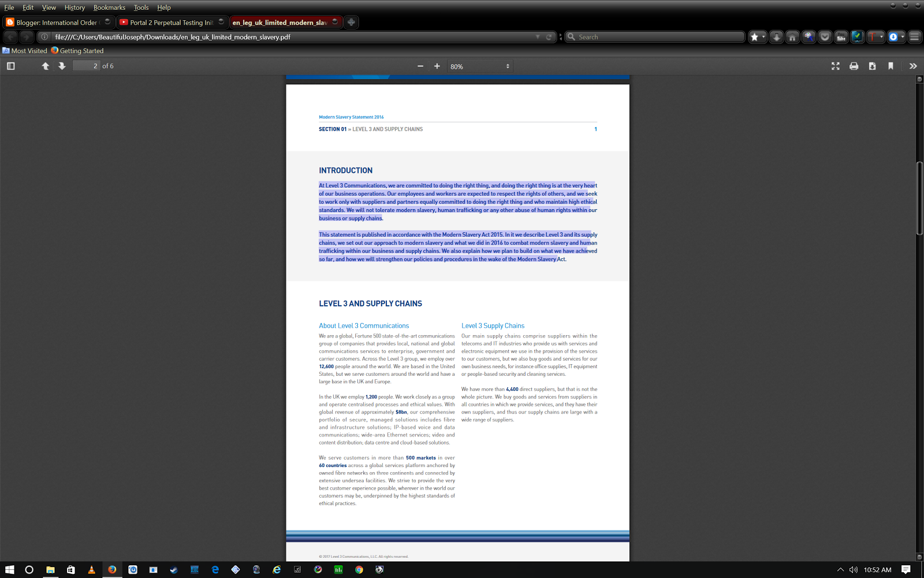This screenshot has height=578, width=924.
Task: Click the blue download extension icon
Action: tap(893, 37)
